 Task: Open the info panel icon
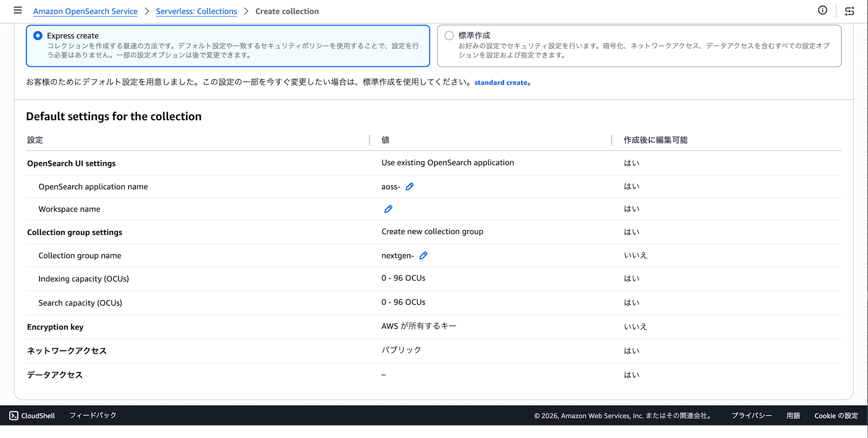[x=822, y=10]
